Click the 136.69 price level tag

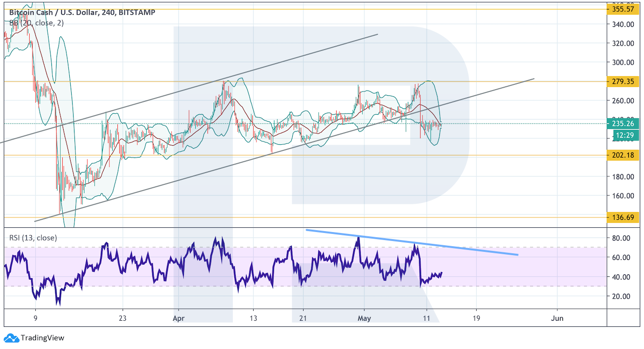(623, 217)
